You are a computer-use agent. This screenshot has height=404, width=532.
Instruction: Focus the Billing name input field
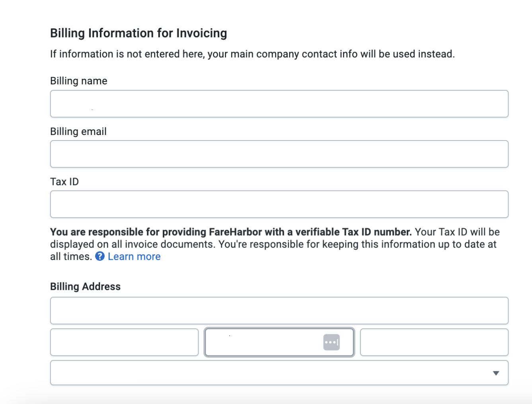(279, 103)
